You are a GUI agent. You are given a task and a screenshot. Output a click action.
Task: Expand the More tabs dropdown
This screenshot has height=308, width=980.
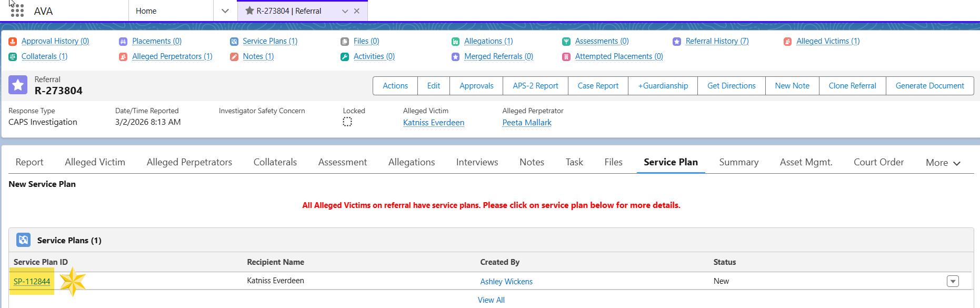pyautogui.click(x=943, y=163)
